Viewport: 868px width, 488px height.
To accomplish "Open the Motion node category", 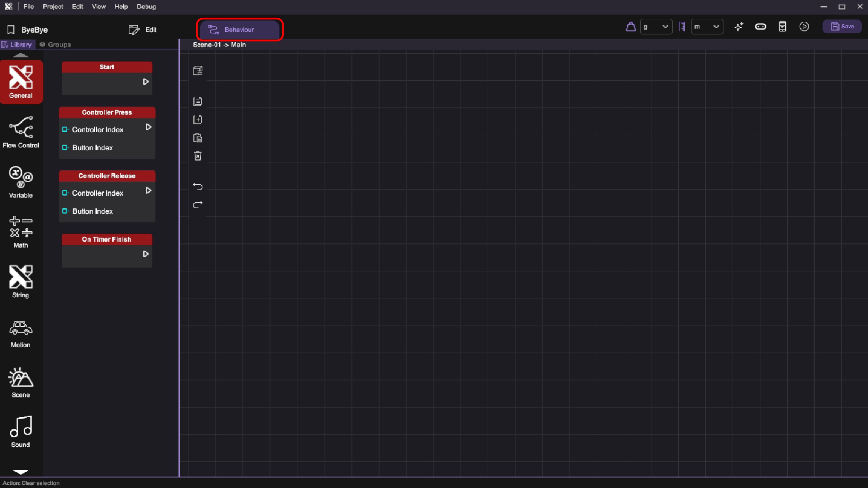I will click(x=21, y=333).
